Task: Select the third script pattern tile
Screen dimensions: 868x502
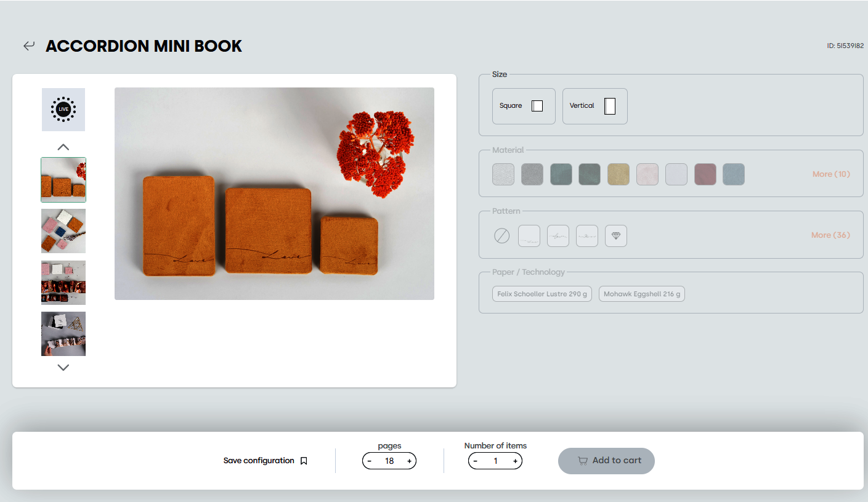Action: pos(587,236)
